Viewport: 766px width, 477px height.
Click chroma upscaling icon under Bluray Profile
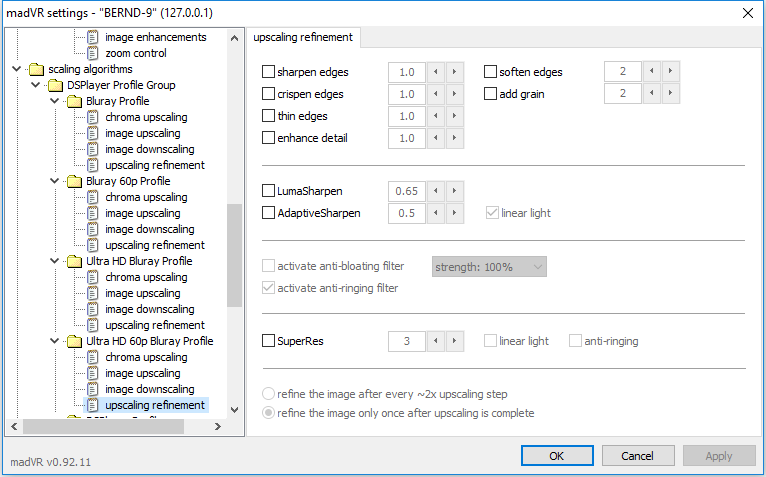(x=92, y=117)
